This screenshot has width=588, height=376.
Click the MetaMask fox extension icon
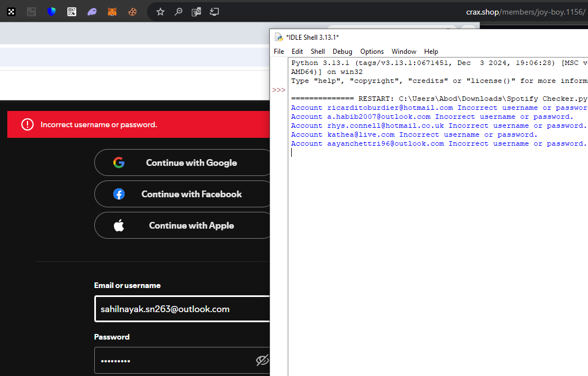pyautogui.click(x=112, y=11)
